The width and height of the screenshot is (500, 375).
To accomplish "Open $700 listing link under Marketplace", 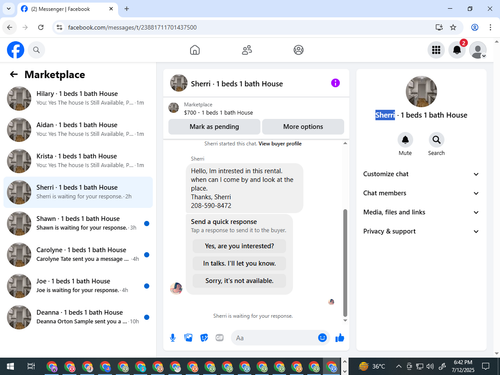I will click(218, 113).
